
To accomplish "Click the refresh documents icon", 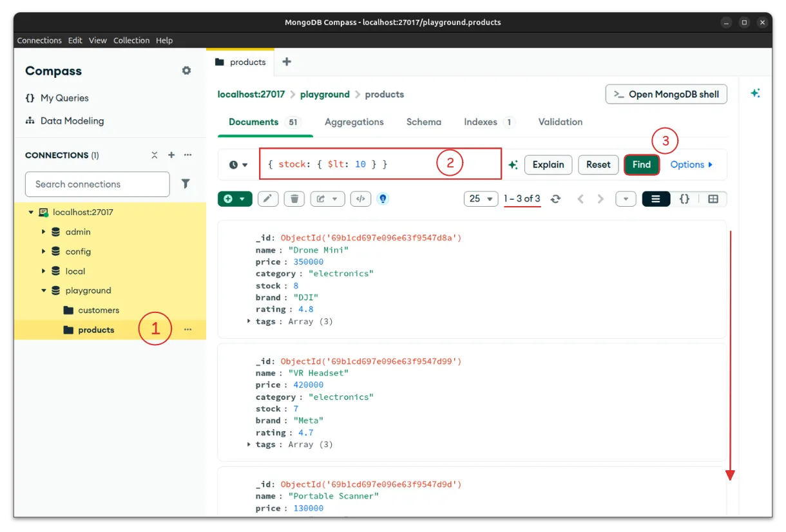I will pos(555,199).
